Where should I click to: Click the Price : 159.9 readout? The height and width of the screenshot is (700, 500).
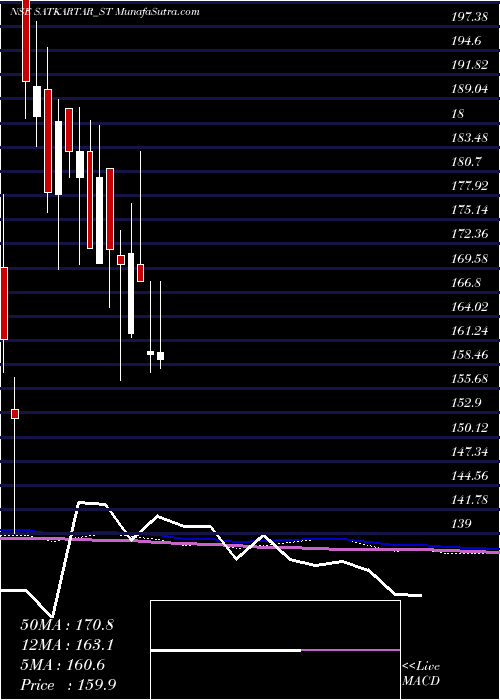pyautogui.click(x=68, y=685)
